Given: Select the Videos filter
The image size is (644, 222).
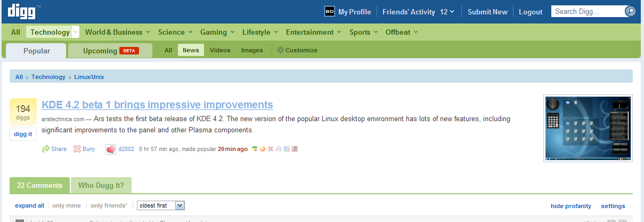Looking at the screenshot, I should pos(220,50).
